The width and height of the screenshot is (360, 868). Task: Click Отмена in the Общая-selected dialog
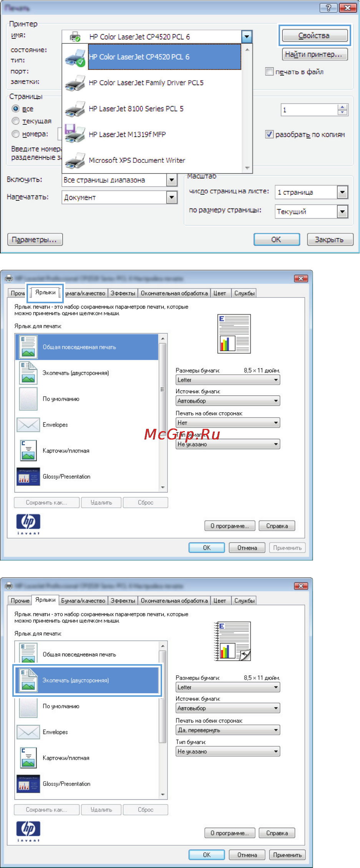tap(247, 548)
